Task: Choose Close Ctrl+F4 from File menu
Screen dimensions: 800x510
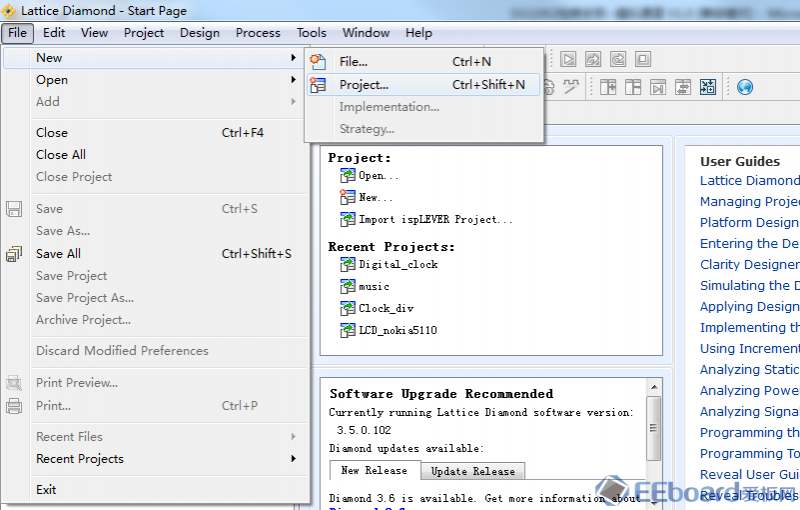Action: [x=156, y=133]
